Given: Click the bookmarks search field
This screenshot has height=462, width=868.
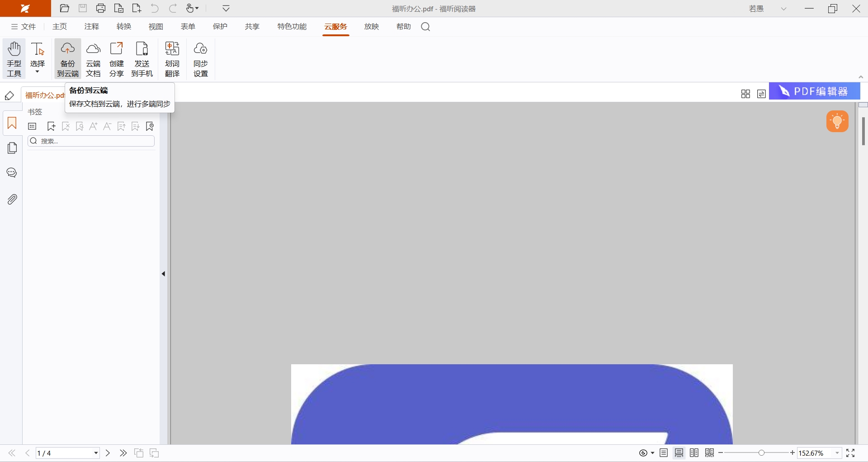Looking at the screenshot, I should tap(91, 141).
